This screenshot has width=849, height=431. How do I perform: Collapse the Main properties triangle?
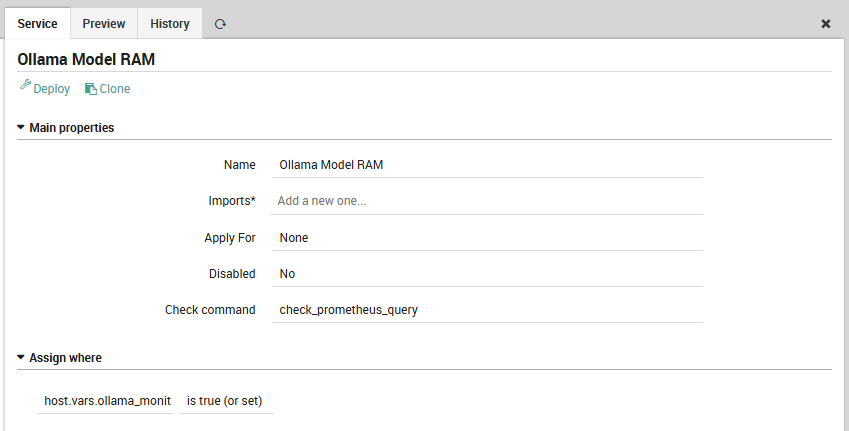21,128
